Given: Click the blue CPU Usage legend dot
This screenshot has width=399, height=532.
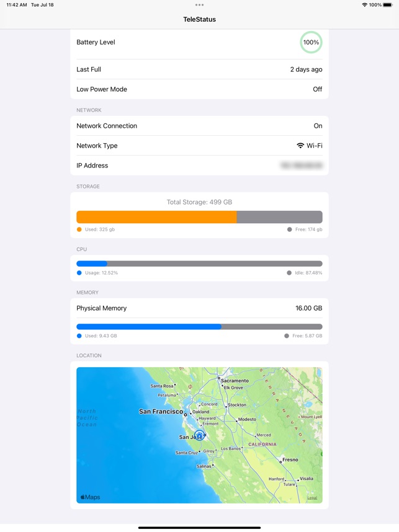Looking at the screenshot, I should pyautogui.click(x=79, y=273).
